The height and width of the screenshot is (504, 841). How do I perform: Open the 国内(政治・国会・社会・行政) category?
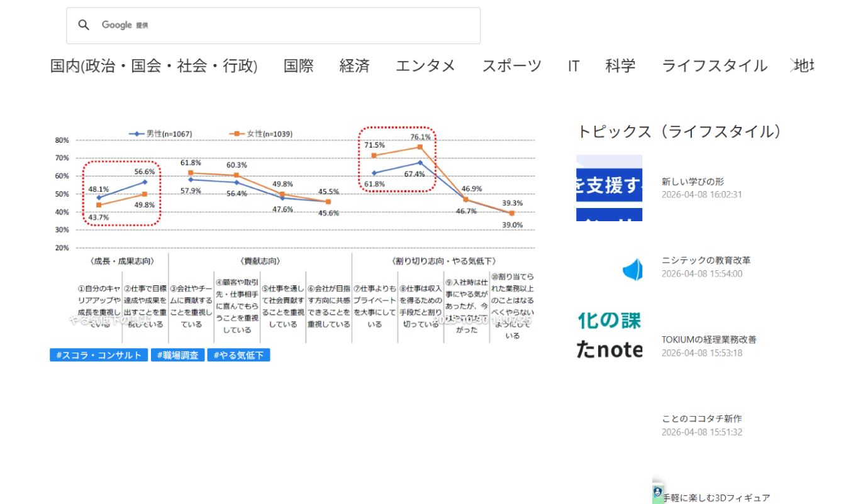point(153,66)
